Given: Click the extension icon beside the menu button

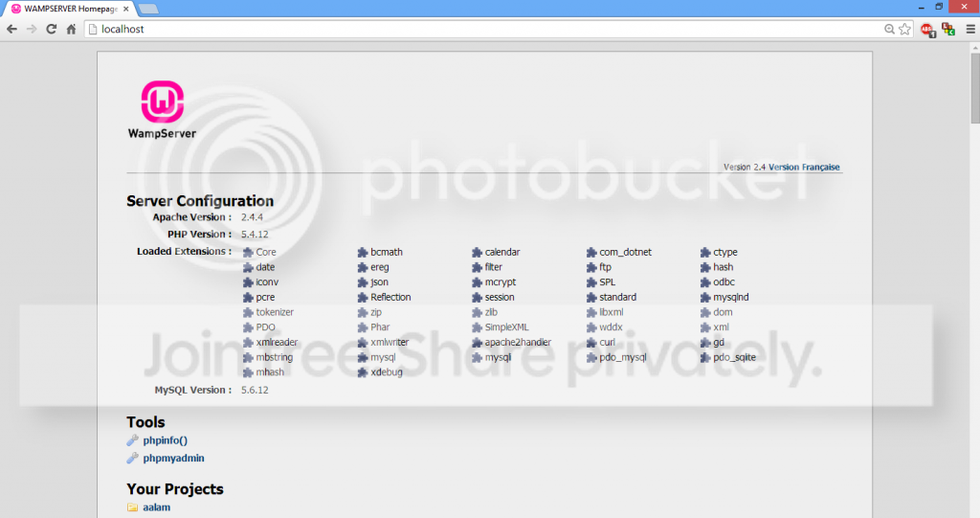Looking at the screenshot, I should (948, 29).
